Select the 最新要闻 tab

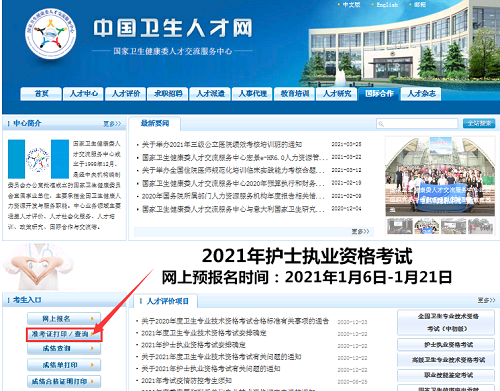click(x=155, y=123)
